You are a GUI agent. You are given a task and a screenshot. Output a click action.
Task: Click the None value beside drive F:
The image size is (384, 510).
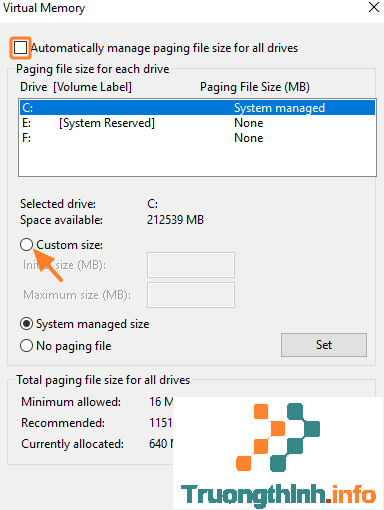coord(249,138)
